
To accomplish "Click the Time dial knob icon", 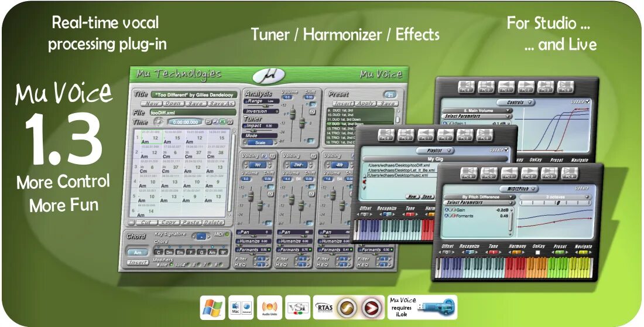I will [x=158, y=122].
